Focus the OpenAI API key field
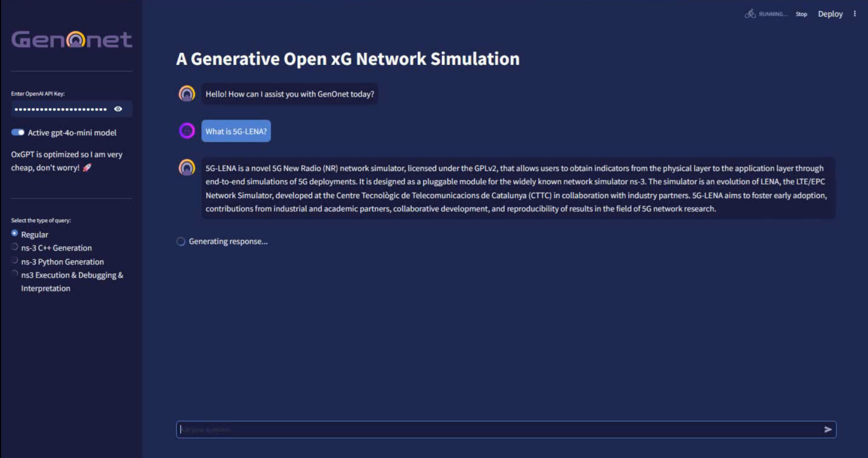Viewport: 868px width, 458px height. pos(60,109)
